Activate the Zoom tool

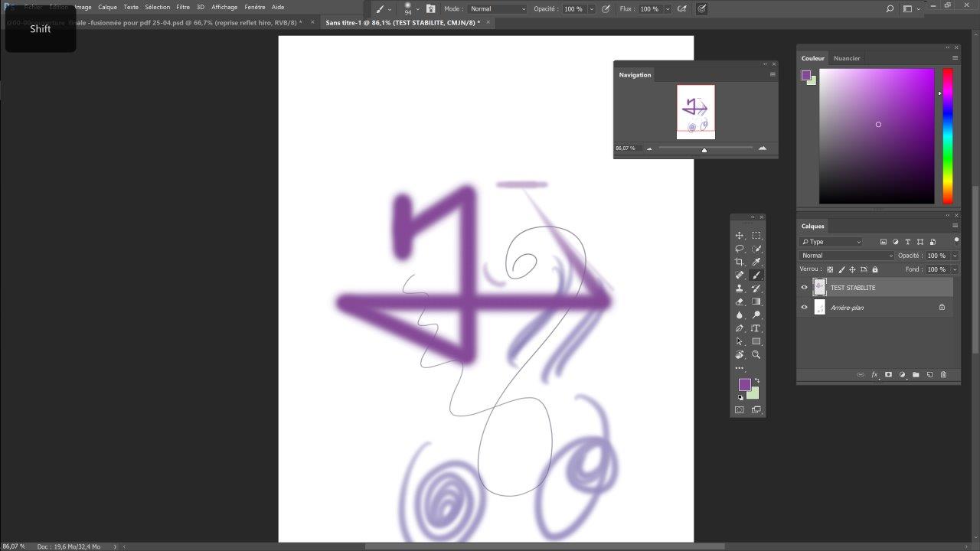click(756, 355)
